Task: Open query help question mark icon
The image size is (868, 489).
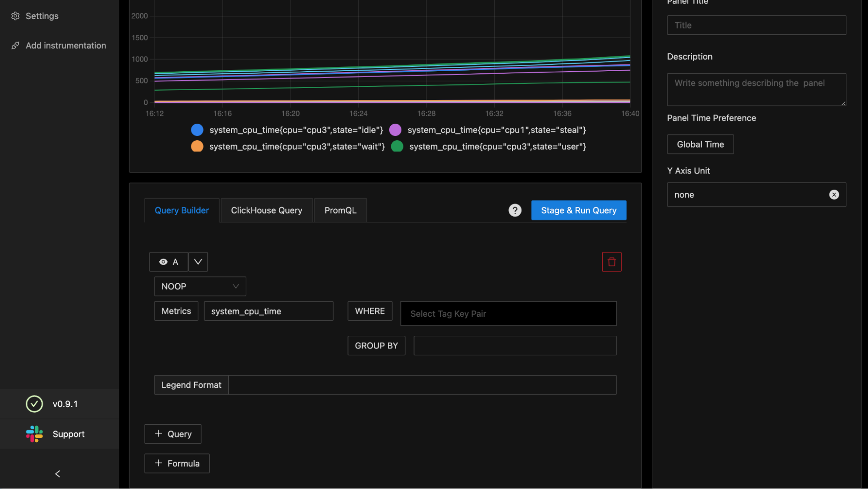Action: [515, 210]
